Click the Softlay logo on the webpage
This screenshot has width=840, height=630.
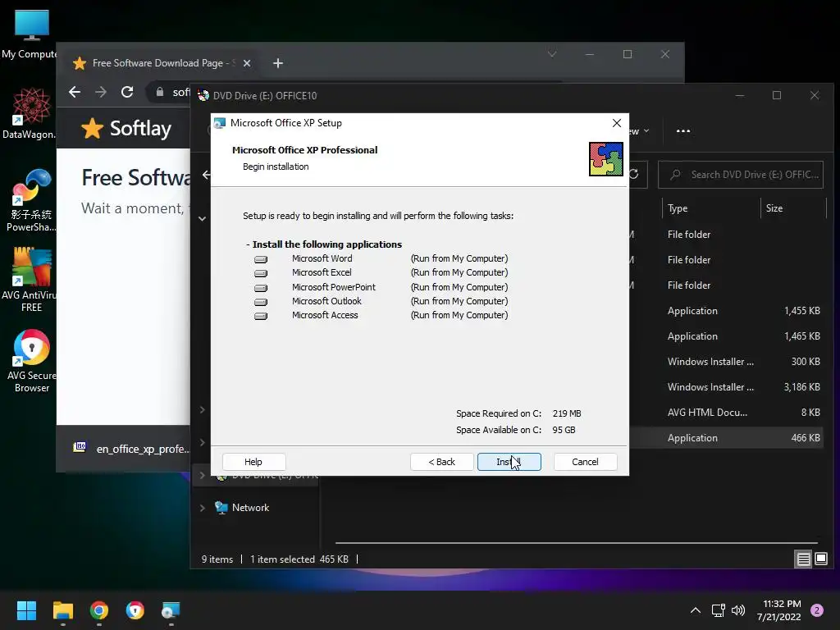126,129
